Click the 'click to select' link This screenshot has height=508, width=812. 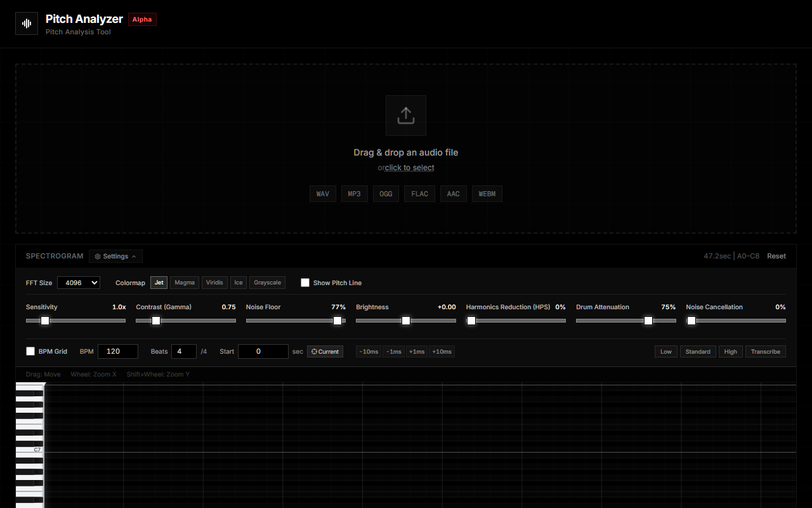pos(410,168)
